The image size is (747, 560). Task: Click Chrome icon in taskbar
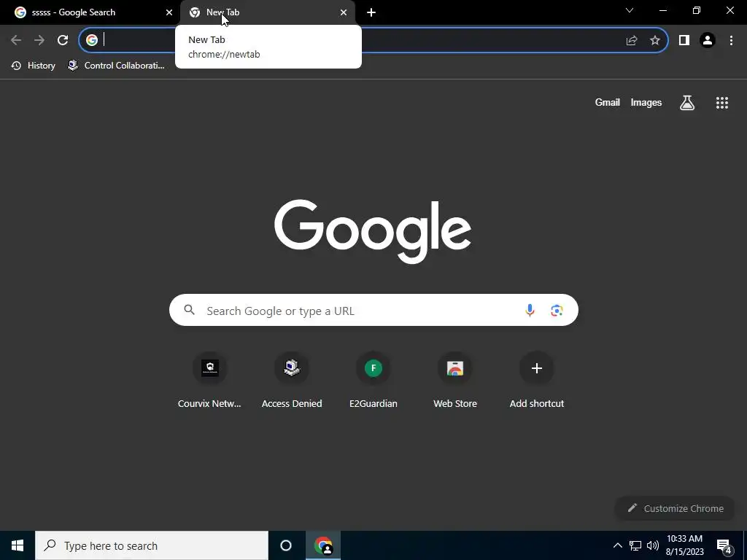coord(323,545)
